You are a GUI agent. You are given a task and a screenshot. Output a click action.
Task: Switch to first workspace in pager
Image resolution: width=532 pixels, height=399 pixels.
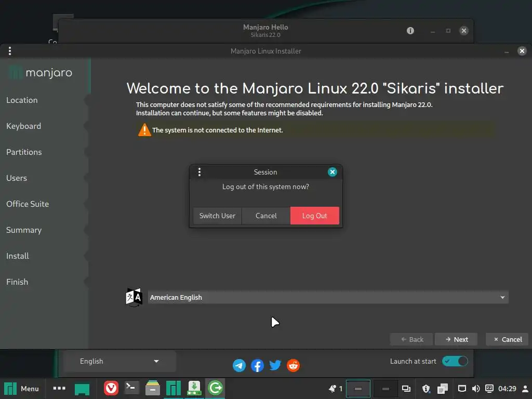tap(358, 389)
